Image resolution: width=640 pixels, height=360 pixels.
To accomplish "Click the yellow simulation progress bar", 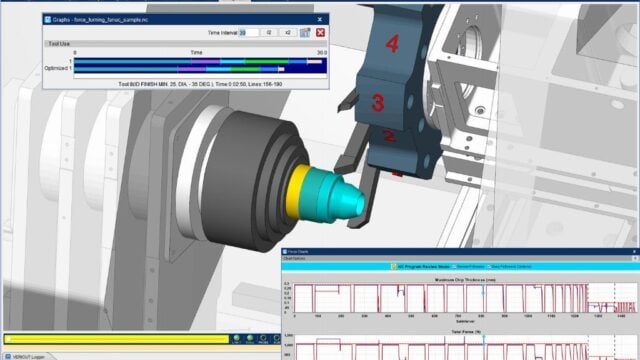I will [117, 339].
